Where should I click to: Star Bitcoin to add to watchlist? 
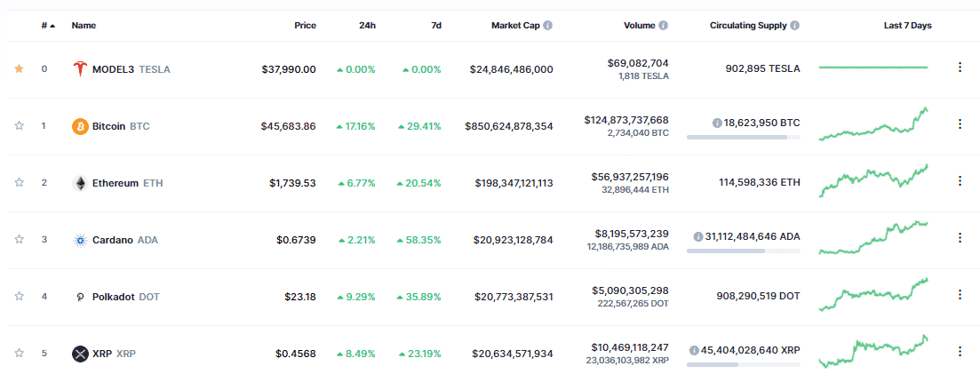click(20, 126)
